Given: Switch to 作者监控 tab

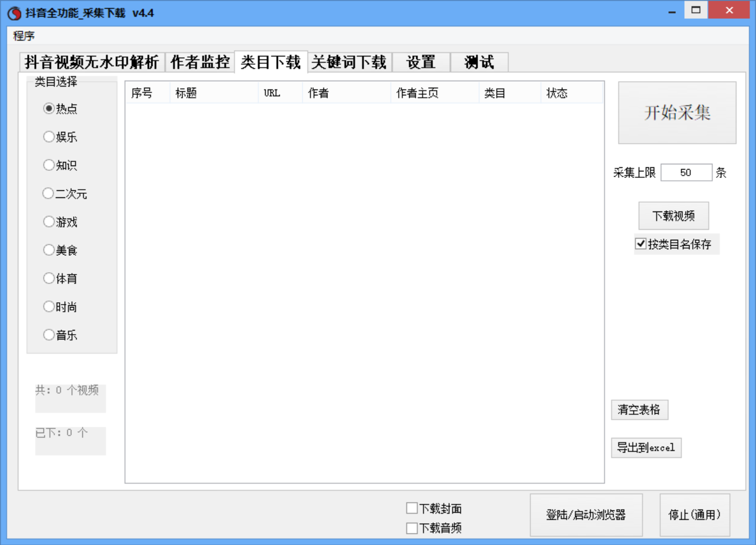Looking at the screenshot, I should (x=200, y=62).
